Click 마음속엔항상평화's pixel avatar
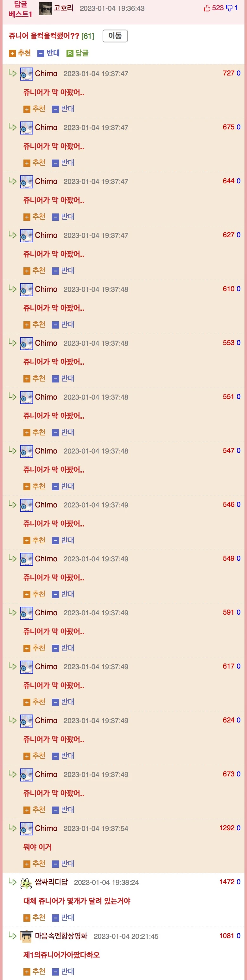Image resolution: width=247 pixels, height=980 pixels. (x=26, y=937)
